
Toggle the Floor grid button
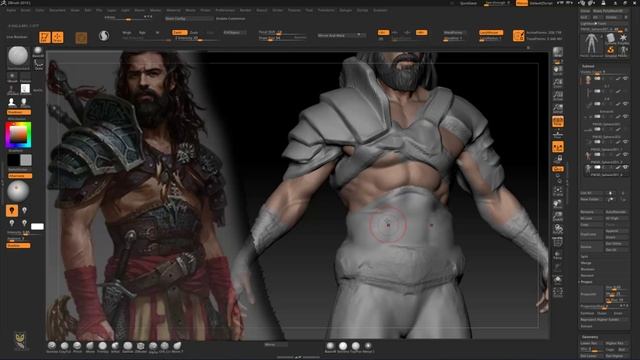[558, 133]
